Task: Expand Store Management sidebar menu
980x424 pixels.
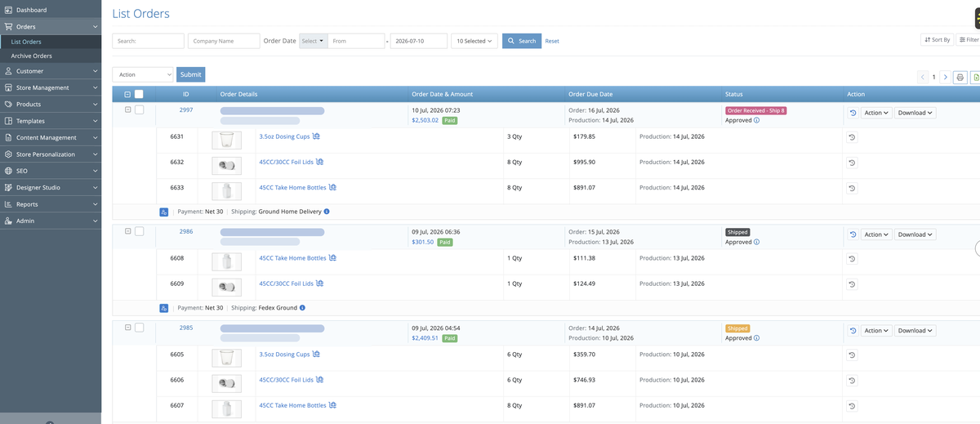Action: click(x=51, y=87)
